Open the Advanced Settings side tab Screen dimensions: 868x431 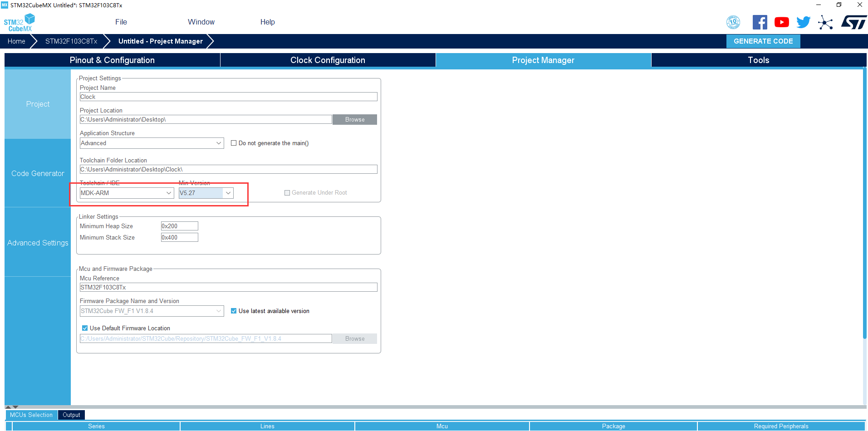38,243
